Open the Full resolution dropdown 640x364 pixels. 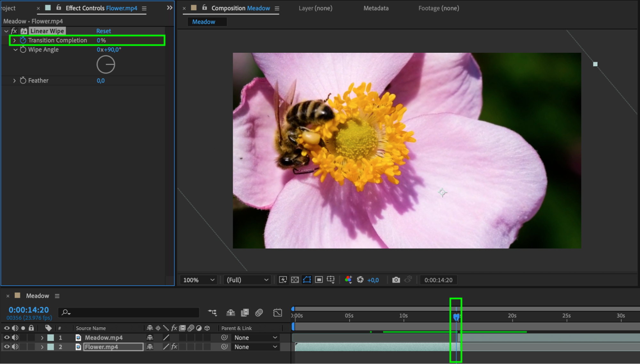click(x=247, y=280)
